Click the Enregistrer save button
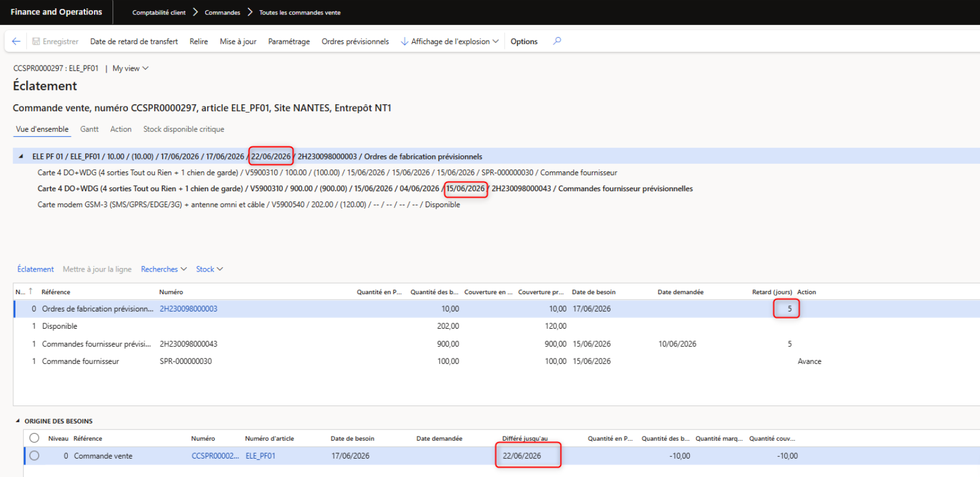The width and height of the screenshot is (980, 477). pyautogui.click(x=55, y=42)
